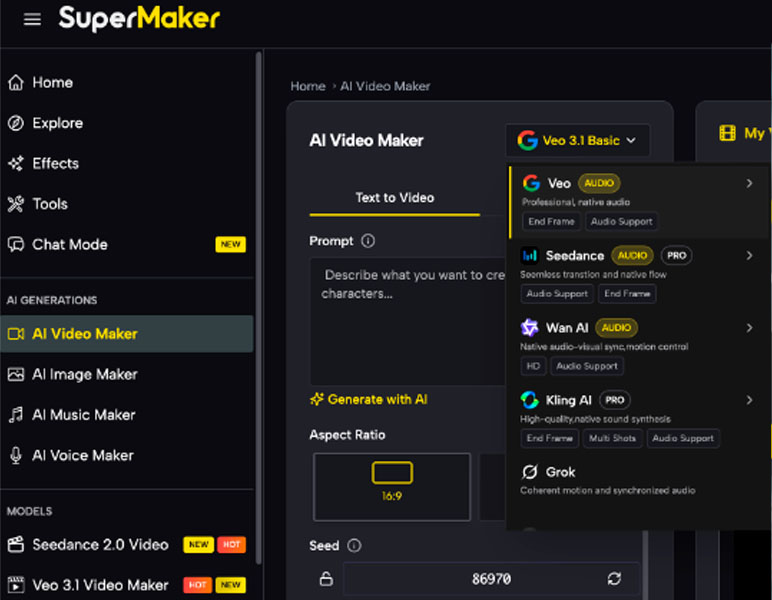Viewport: 772px width, 600px height.
Task: Click the Wan AI HD tag
Action: point(533,366)
